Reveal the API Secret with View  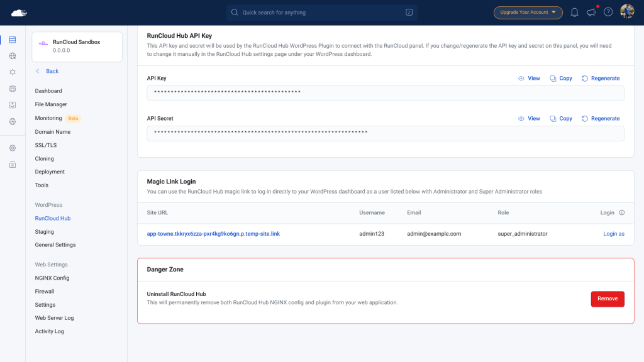pyautogui.click(x=529, y=119)
